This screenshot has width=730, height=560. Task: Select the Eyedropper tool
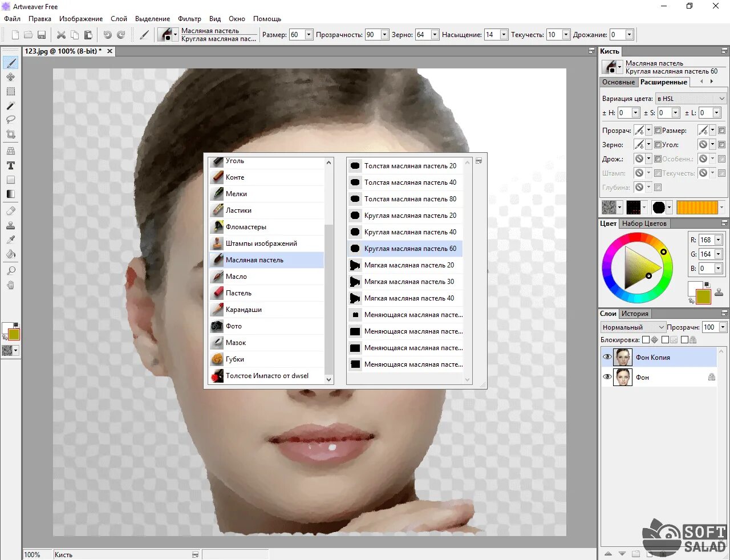pyautogui.click(x=11, y=240)
